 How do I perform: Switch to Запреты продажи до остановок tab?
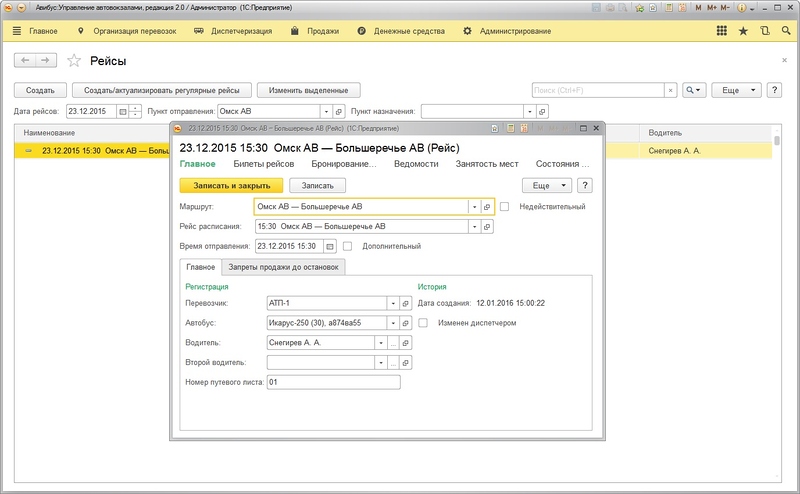click(x=285, y=267)
